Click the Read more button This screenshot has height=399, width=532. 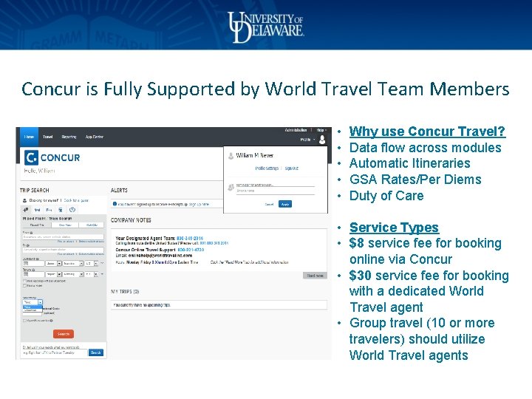[315, 276]
